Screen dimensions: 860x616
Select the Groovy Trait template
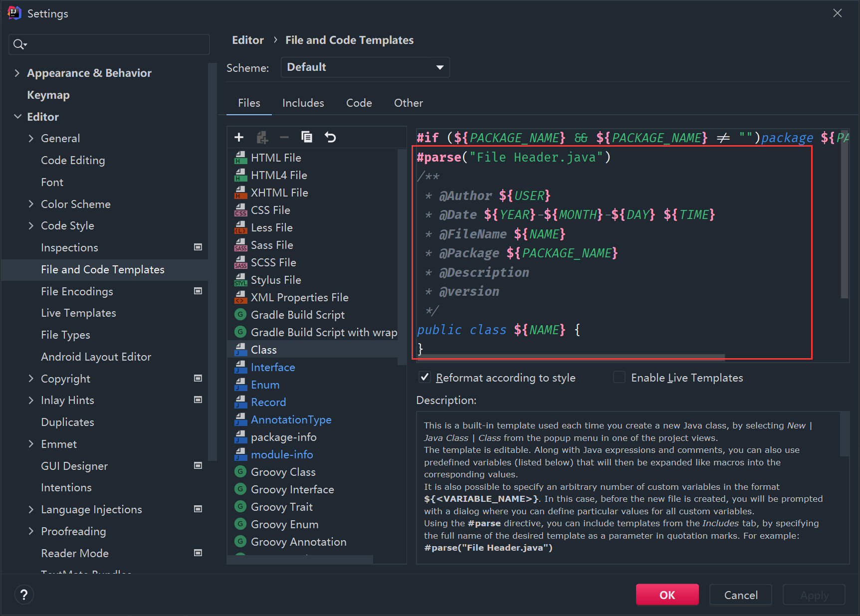282,507
